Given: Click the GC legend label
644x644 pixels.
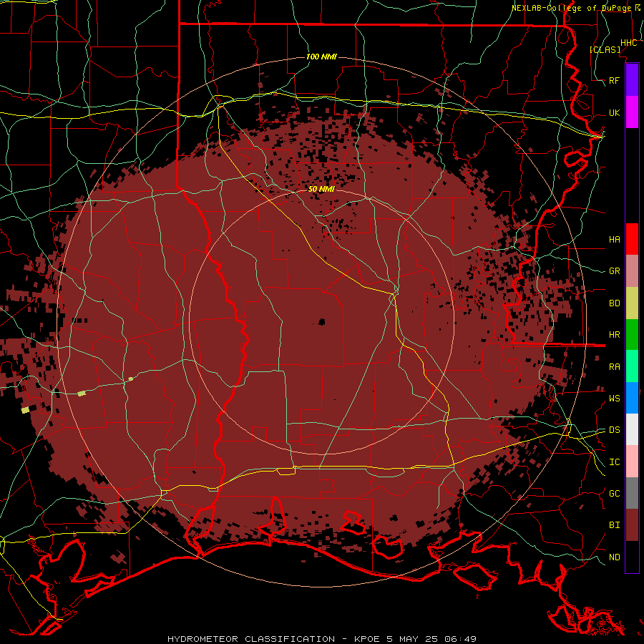Looking at the screenshot, I should 614,494.
